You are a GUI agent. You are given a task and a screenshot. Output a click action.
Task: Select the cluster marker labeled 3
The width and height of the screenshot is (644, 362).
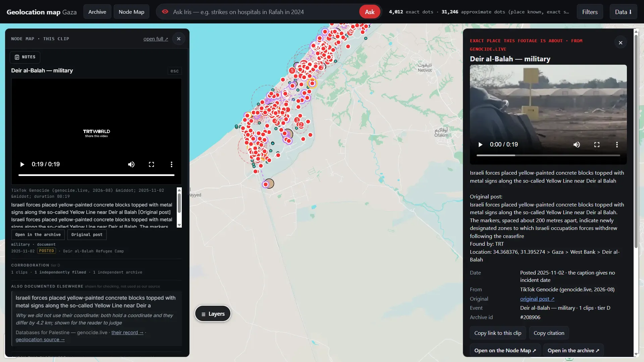tap(297, 120)
